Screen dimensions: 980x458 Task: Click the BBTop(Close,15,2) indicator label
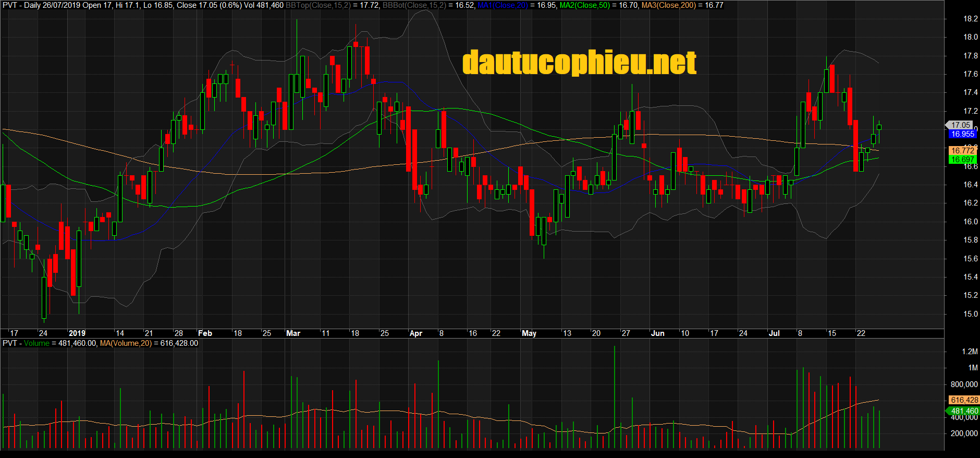pyautogui.click(x=317, y=5)
